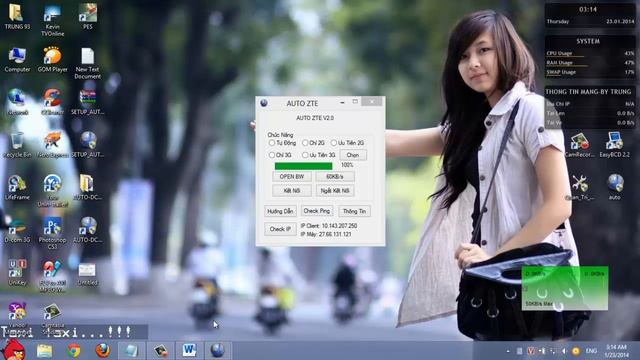
Task: Click the Check IP button
Action: point(280,229)
